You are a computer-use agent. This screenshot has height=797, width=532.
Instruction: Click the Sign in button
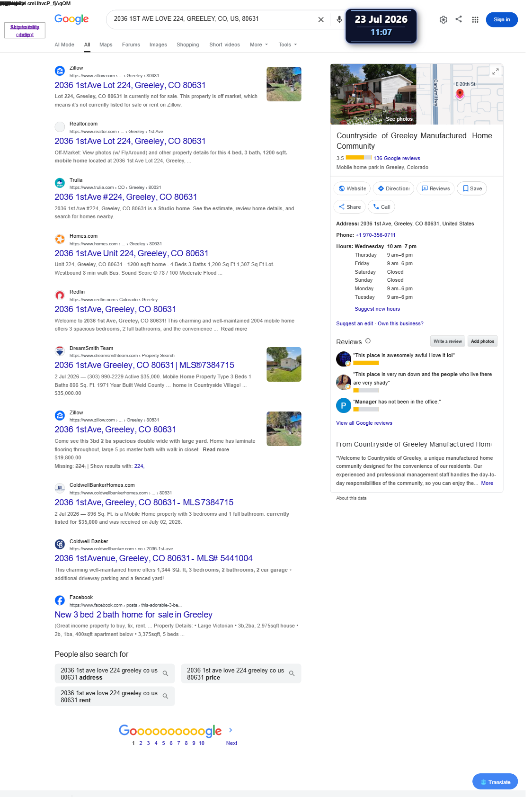[502, 19]
